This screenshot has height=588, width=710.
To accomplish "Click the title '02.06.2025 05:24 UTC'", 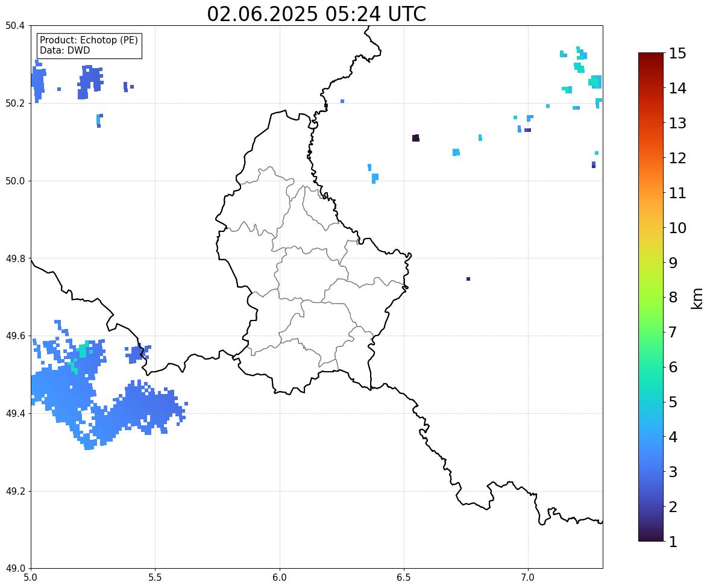I will [x=316, y=14].
